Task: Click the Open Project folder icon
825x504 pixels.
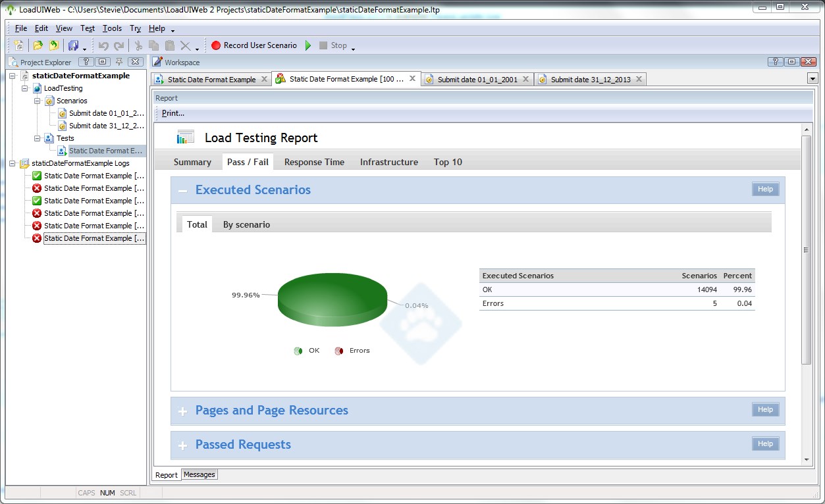Action: [x=38, y=45]
